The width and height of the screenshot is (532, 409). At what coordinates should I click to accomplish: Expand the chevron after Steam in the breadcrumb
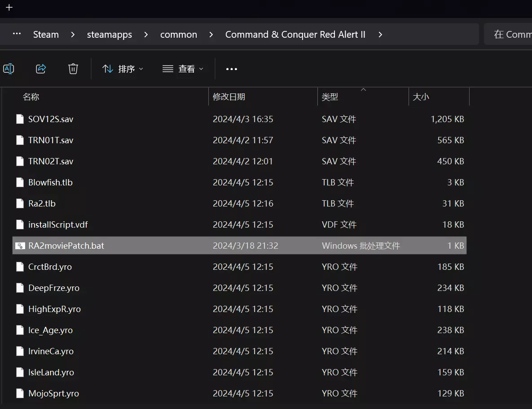click(x=73, y=34)
